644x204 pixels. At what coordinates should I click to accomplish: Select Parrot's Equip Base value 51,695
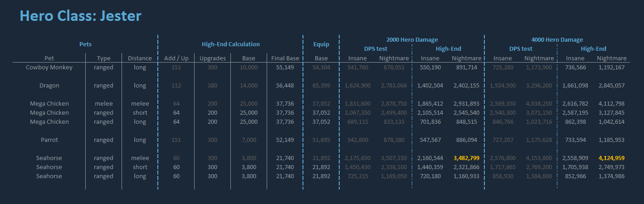coord(321,140)
